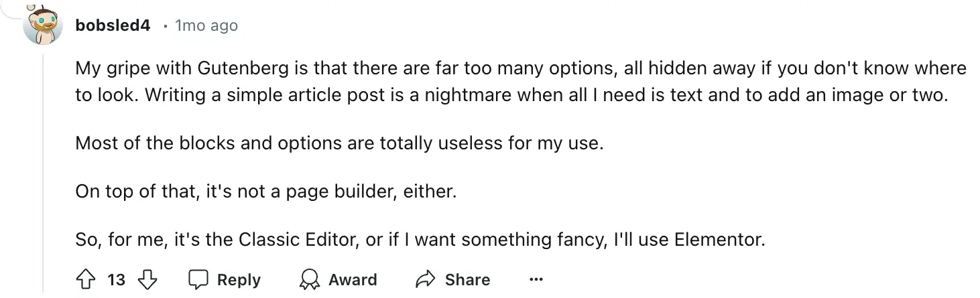Click the Share arrow icon
Screen dimensions: 980x298
click(x=426, y=279)
